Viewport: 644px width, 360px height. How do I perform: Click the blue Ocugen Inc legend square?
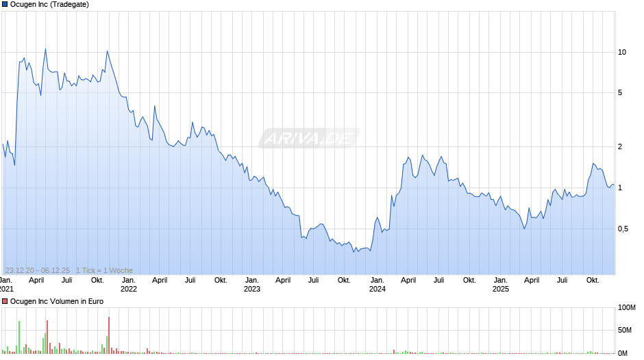(5, 5)
